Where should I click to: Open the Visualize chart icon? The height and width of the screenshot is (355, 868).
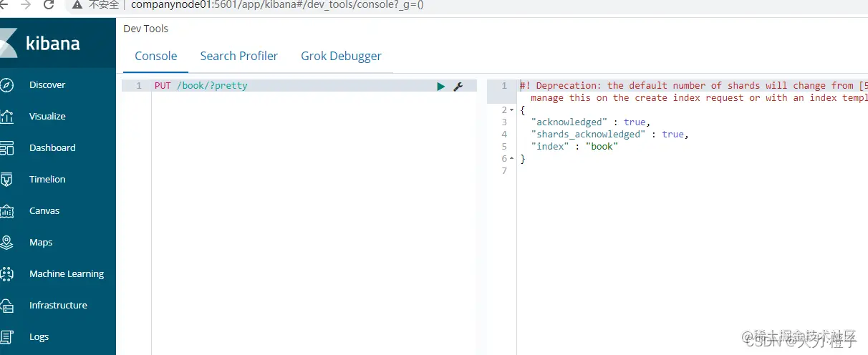click(x=7, y=116)
